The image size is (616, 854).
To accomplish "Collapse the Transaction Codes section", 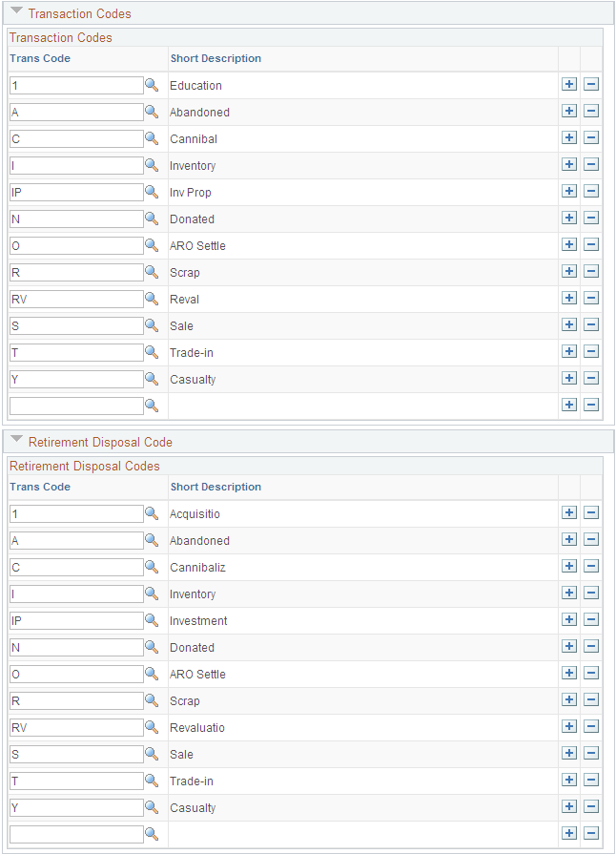I will click(x=17, y=10).
